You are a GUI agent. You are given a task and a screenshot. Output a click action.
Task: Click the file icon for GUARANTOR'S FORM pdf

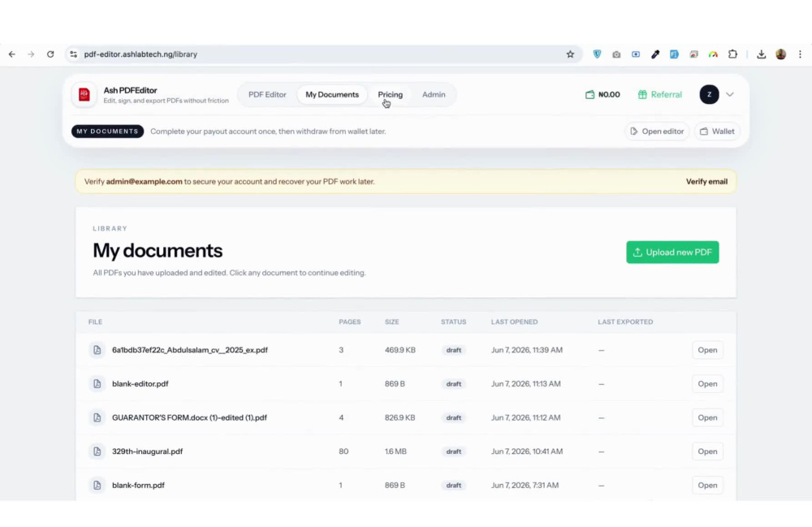tap(97, 417)
